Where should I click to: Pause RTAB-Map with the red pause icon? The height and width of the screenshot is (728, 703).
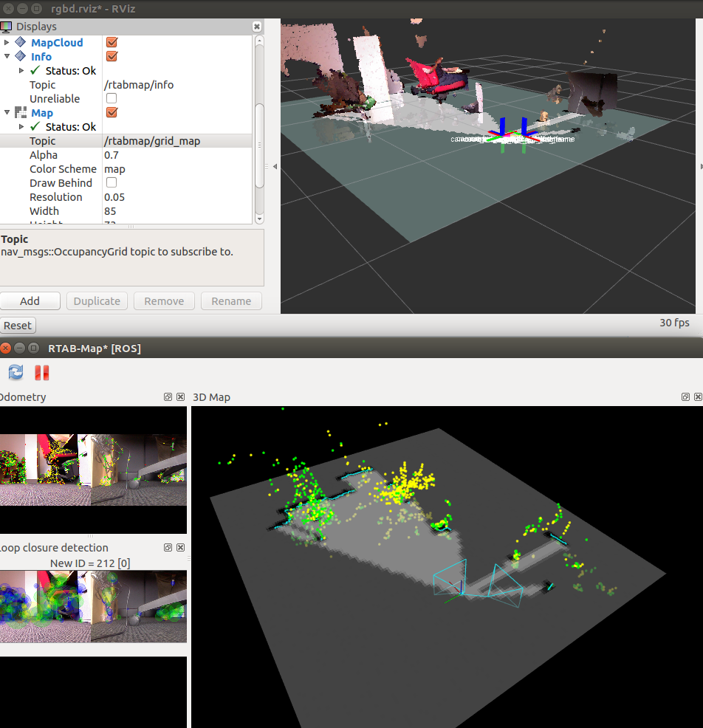click(42, 373)
